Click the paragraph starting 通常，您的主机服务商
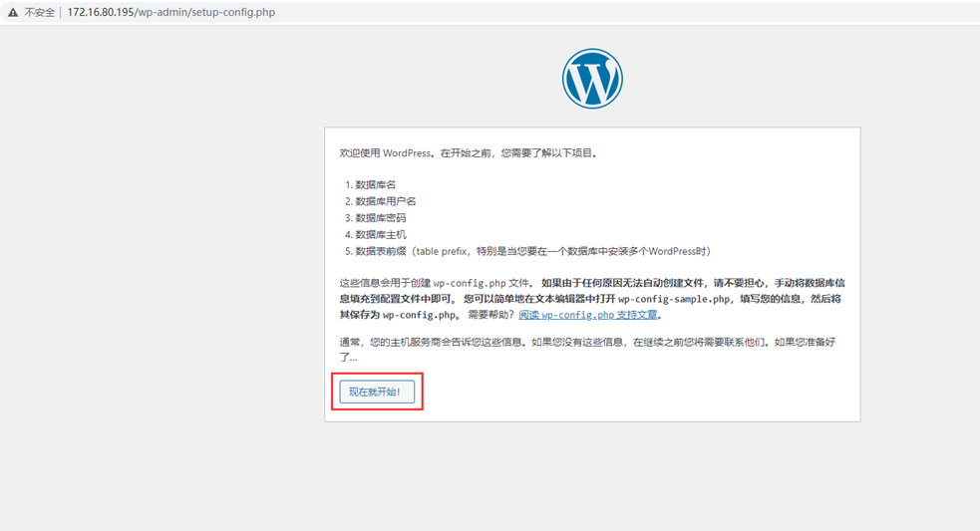 (x=587, y=350)
